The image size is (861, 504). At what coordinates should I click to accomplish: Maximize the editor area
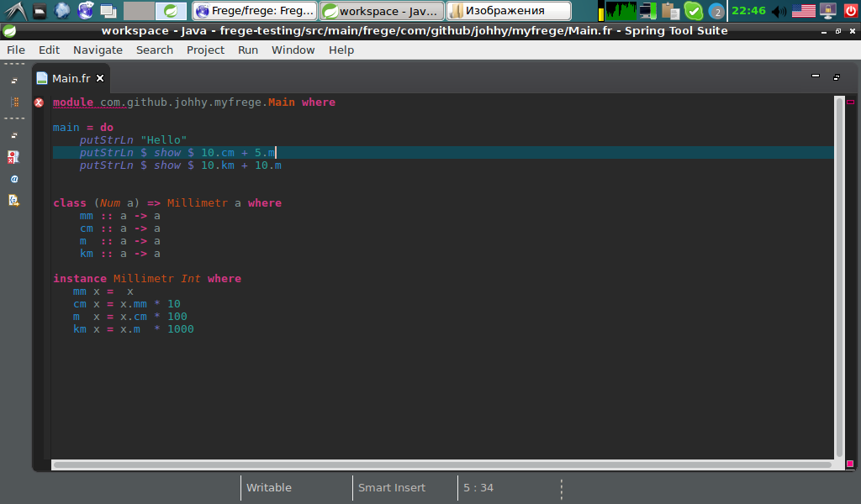coord(836,76)
